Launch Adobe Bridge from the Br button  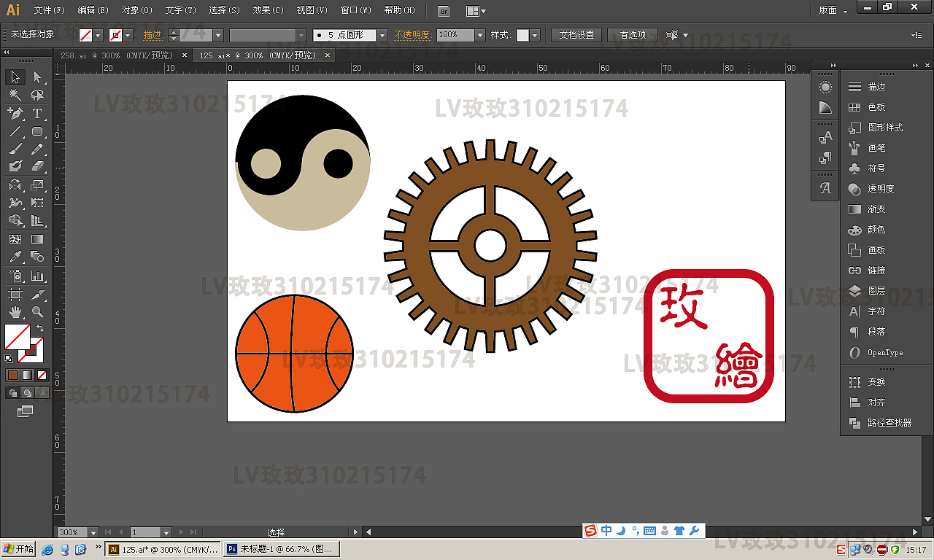pyautogui.click(x=444, y=11)
